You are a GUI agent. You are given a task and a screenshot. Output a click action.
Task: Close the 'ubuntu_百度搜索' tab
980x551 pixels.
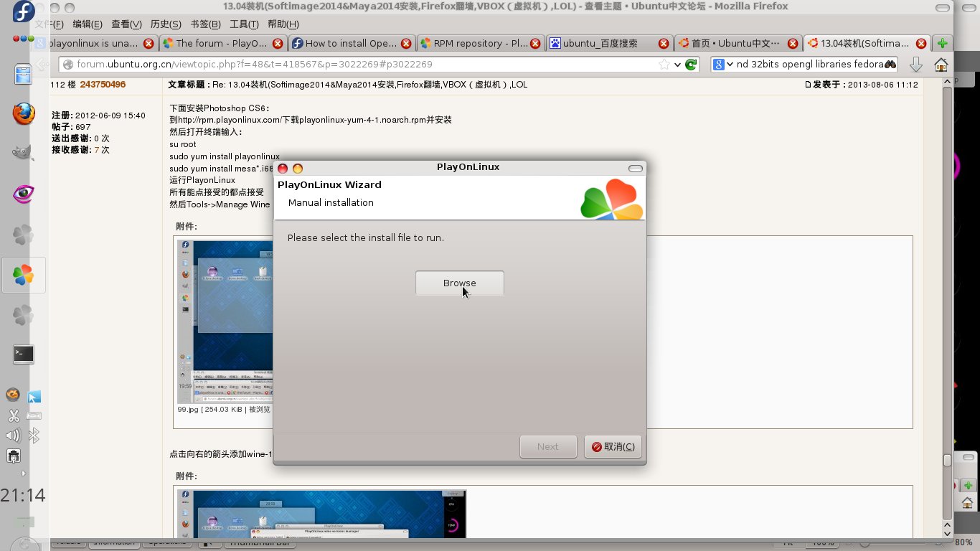click(664, 43)
